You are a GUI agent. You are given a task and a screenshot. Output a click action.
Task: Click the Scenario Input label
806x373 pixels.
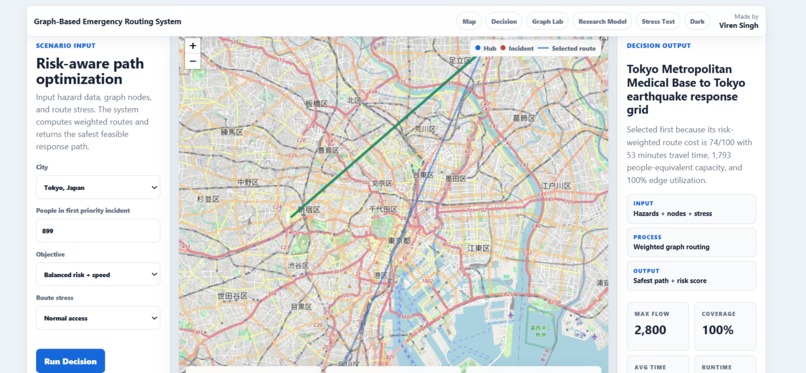pos(66,46)
